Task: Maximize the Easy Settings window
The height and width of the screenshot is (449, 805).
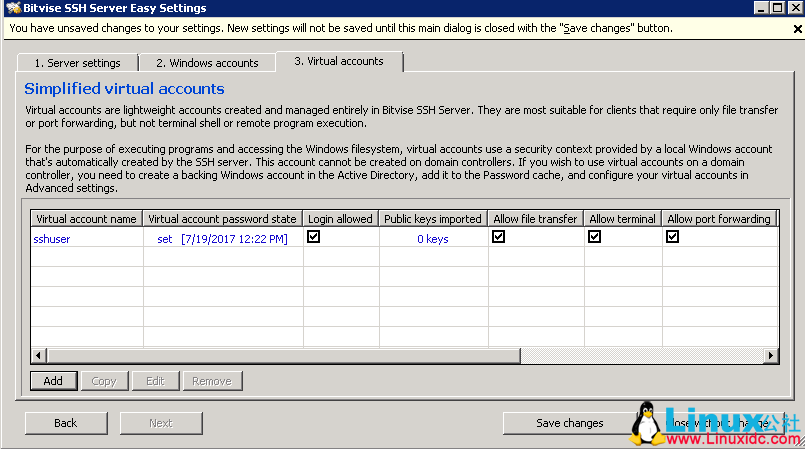Action: point(778,8)
